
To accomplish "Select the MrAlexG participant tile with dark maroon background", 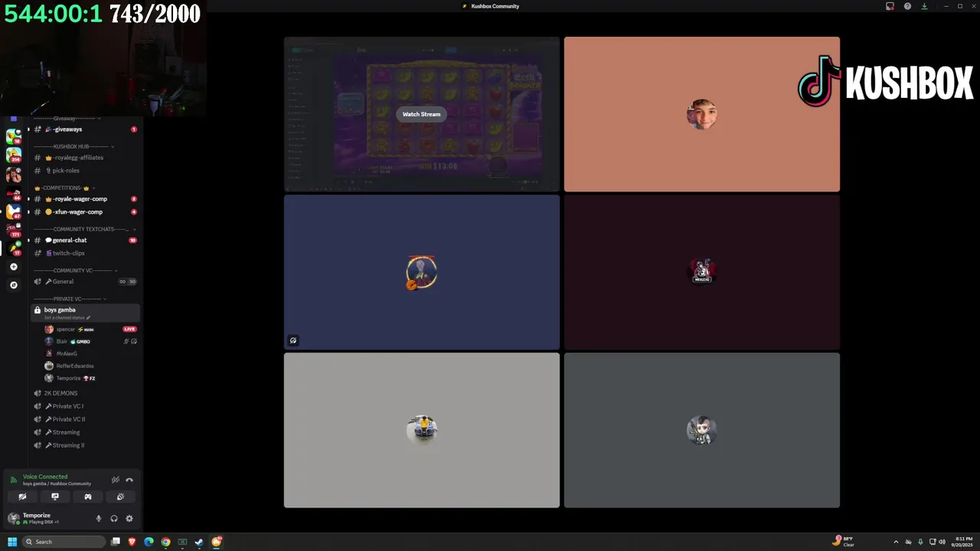I will tap(702, 272).
